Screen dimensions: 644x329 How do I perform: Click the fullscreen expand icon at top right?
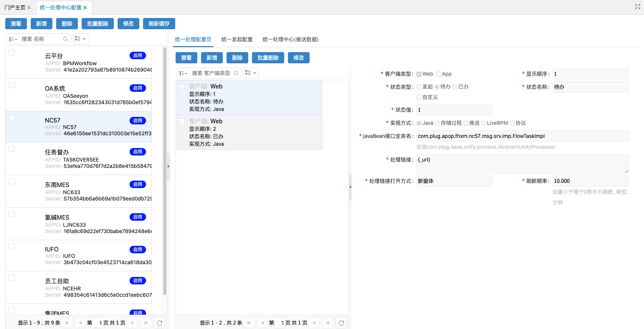click(638, 7)
